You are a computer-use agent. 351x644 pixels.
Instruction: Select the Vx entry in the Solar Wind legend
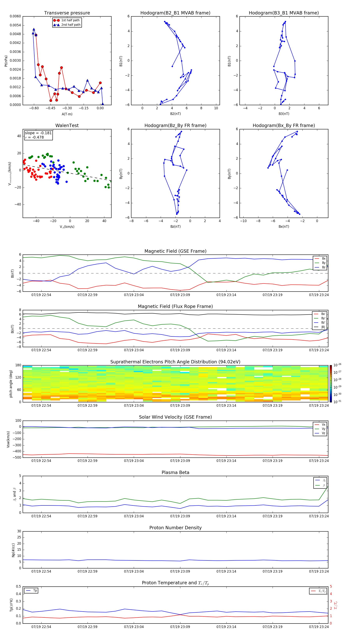[320, 424]
